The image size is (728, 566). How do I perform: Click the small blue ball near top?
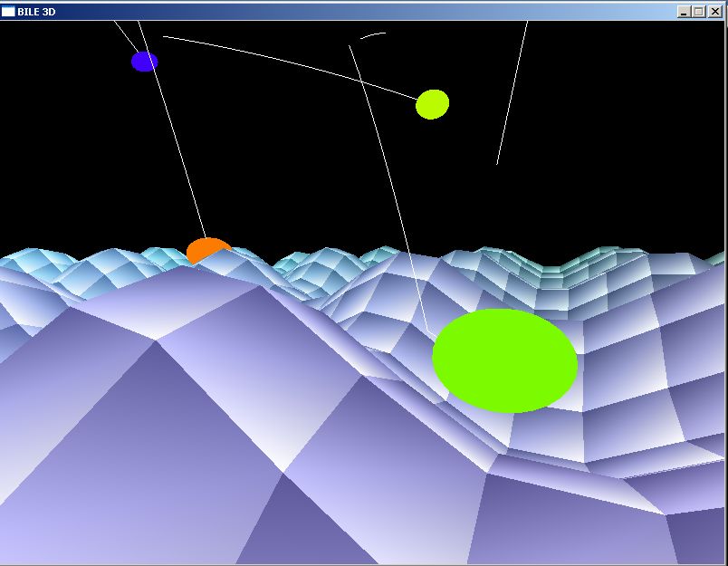pyautogui.click(x=144, y=62)
